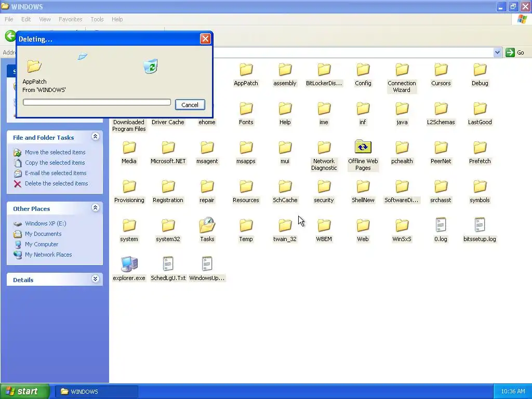Click the deletion progress bar
Viewport: 532px width, 399px height.
97,102
